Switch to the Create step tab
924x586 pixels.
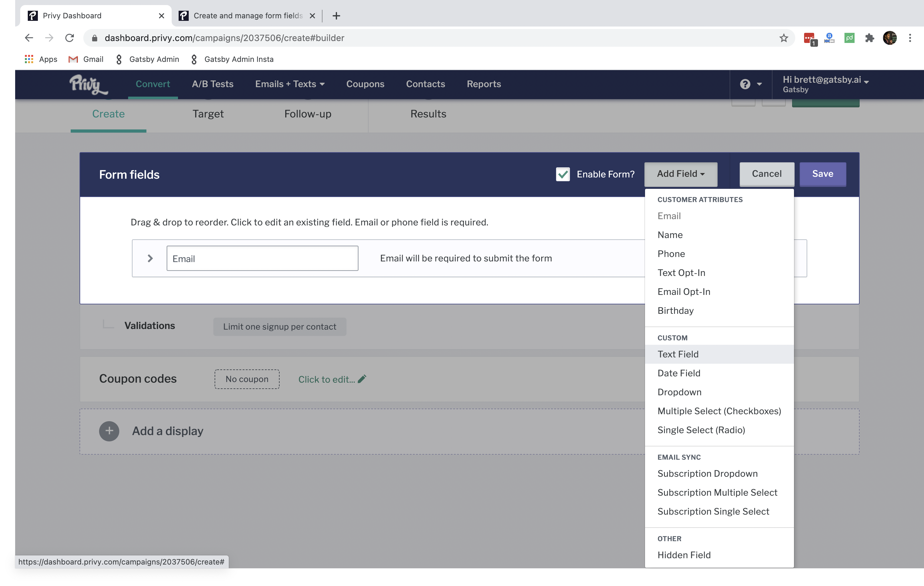coord(109,114)
